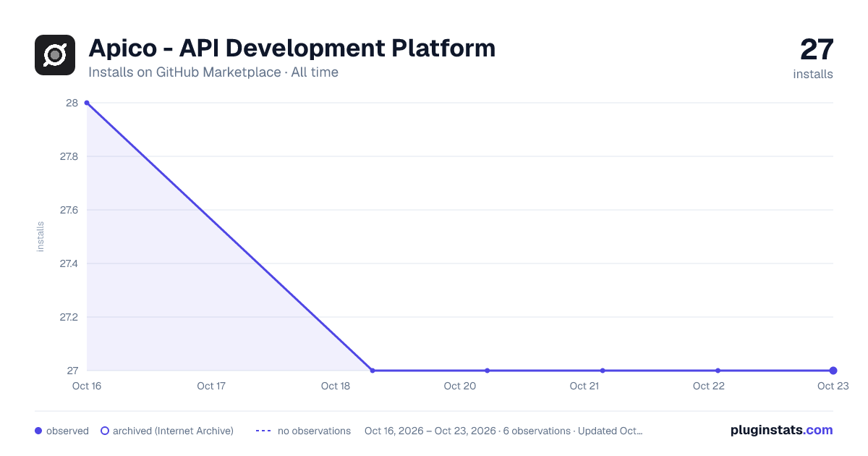Screen dimensions: 868x456
Task: Click the "observed" legend label
Action: click(67, 431)
